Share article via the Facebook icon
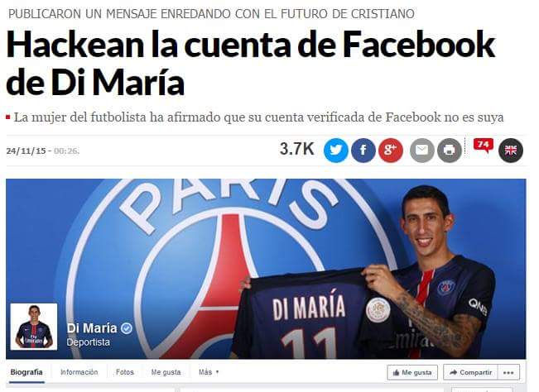The image size is (539, 392). point(363,151)
